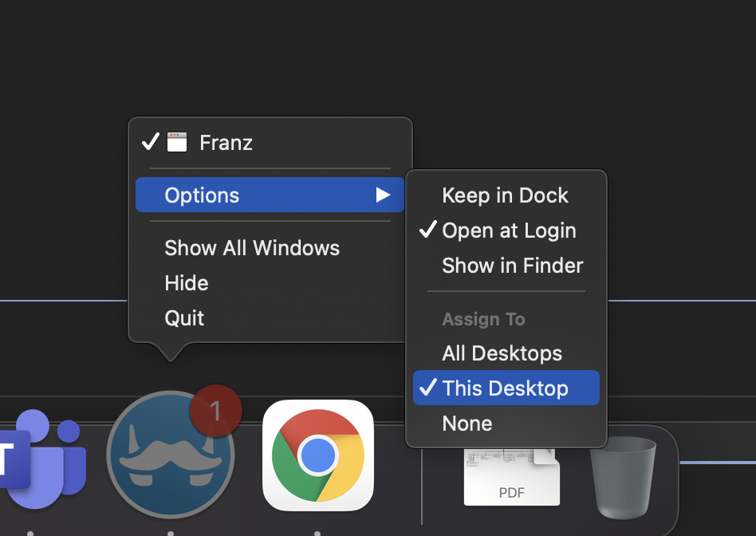Set desktop assignment to None

(506, 423)
